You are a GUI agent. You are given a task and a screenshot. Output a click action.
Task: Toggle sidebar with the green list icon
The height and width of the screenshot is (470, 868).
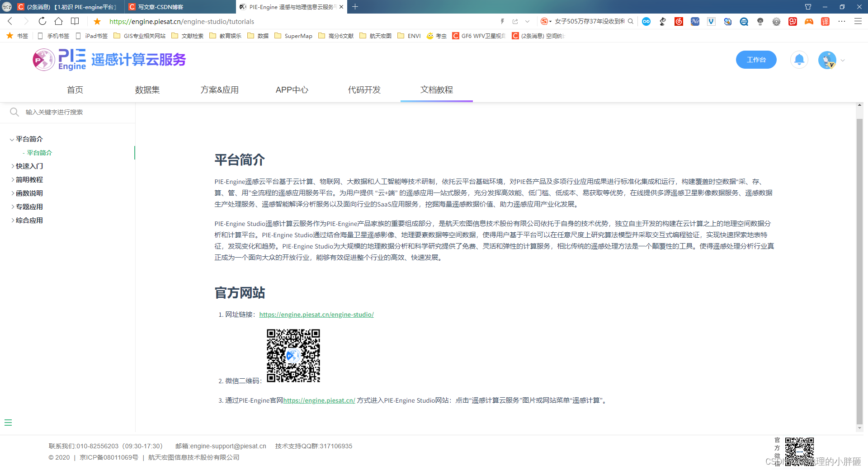coord(8,423)
